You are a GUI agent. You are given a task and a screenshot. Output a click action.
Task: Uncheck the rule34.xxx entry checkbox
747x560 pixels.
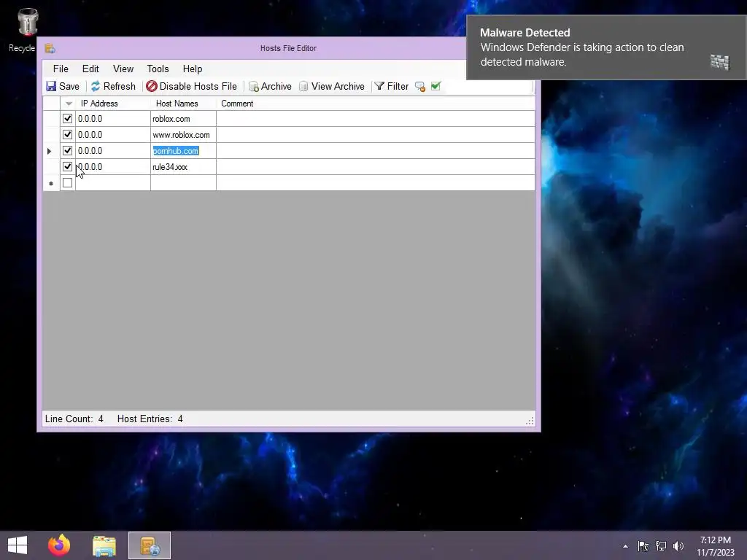pyautogui.click(x=67, y=167)
